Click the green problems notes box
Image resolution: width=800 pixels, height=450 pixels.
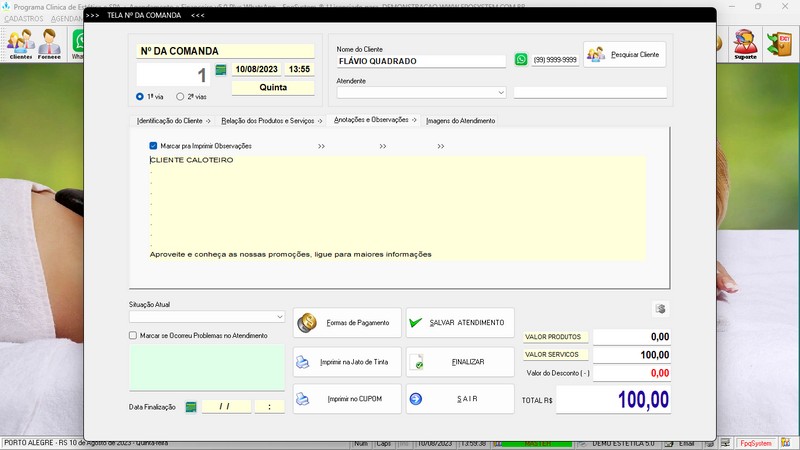207,367
